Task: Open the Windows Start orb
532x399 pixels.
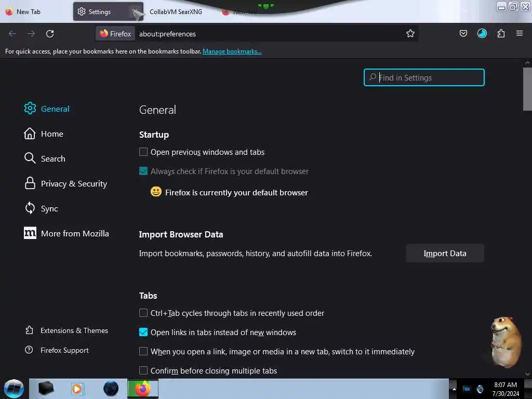Action: coord(14,389)
